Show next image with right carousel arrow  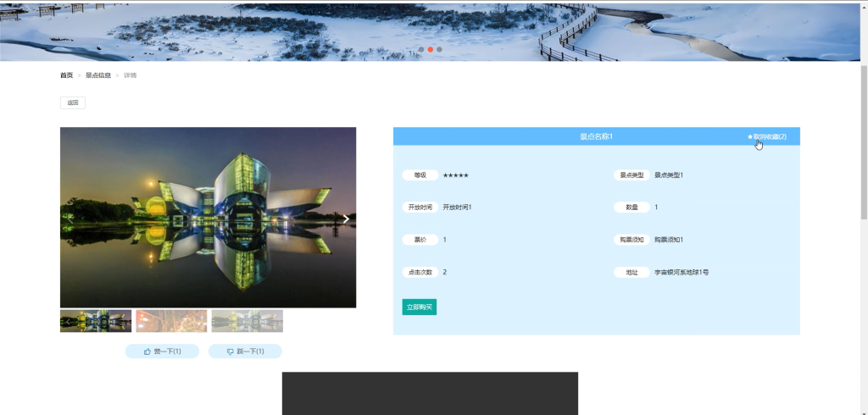click(x=346, y=219)
